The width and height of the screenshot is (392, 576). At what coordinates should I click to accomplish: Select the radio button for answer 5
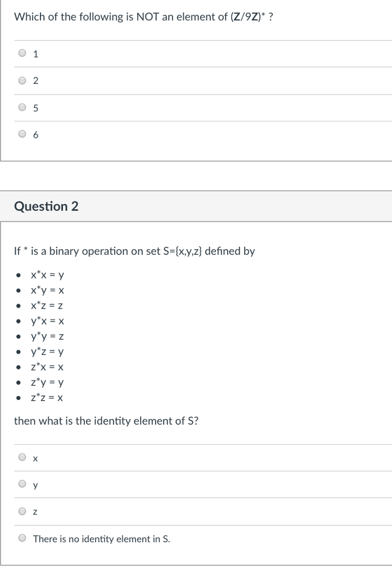coord(21,107)
